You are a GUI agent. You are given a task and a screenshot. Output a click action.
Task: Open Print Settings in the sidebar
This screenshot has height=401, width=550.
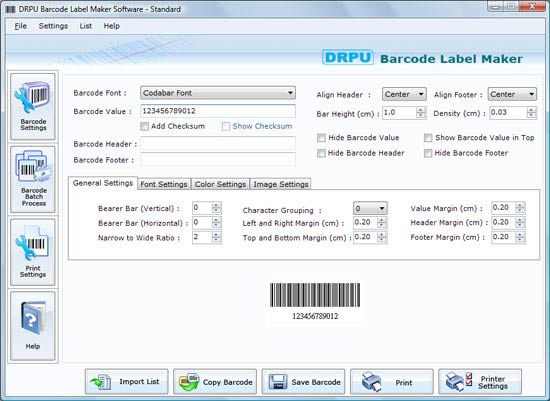click(33, 252)
